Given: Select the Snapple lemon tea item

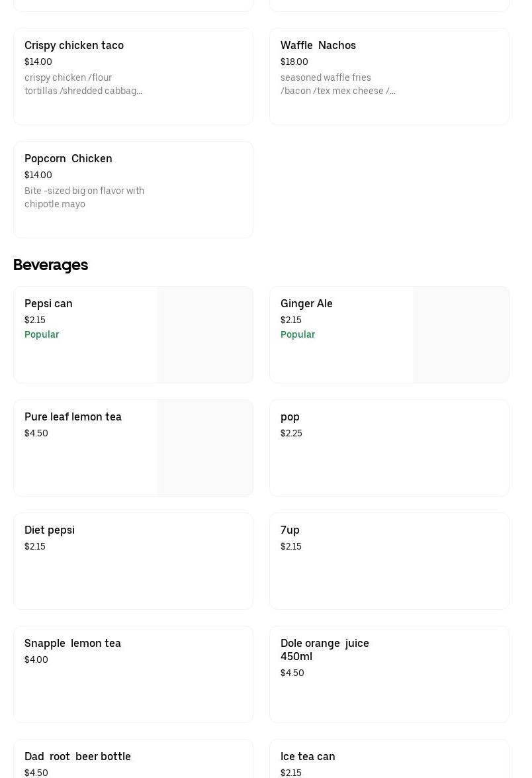Looking at the screenshot, I should 133,674.
